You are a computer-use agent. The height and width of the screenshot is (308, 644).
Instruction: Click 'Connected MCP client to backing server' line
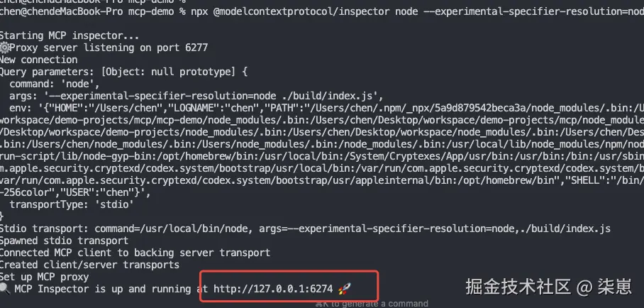coord(135,253)
